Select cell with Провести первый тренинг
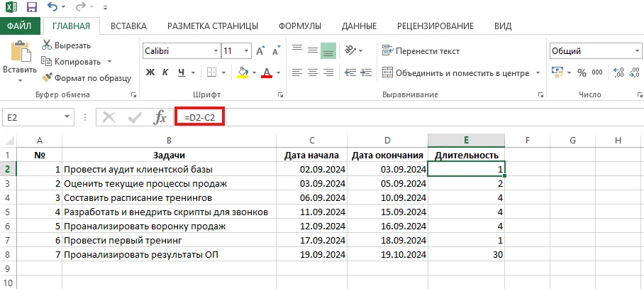644x289 pixels. (170, 241)
